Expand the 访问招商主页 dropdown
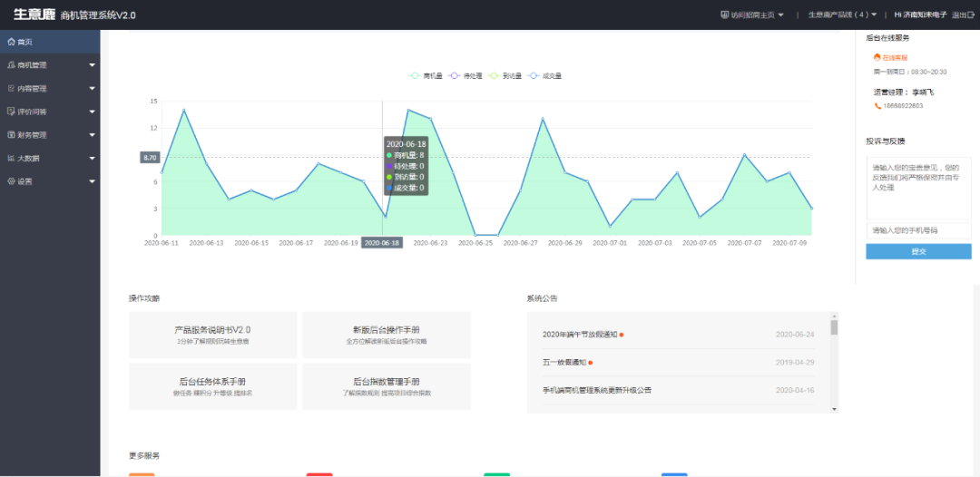980x477 pixels. [x=751, y=15]
